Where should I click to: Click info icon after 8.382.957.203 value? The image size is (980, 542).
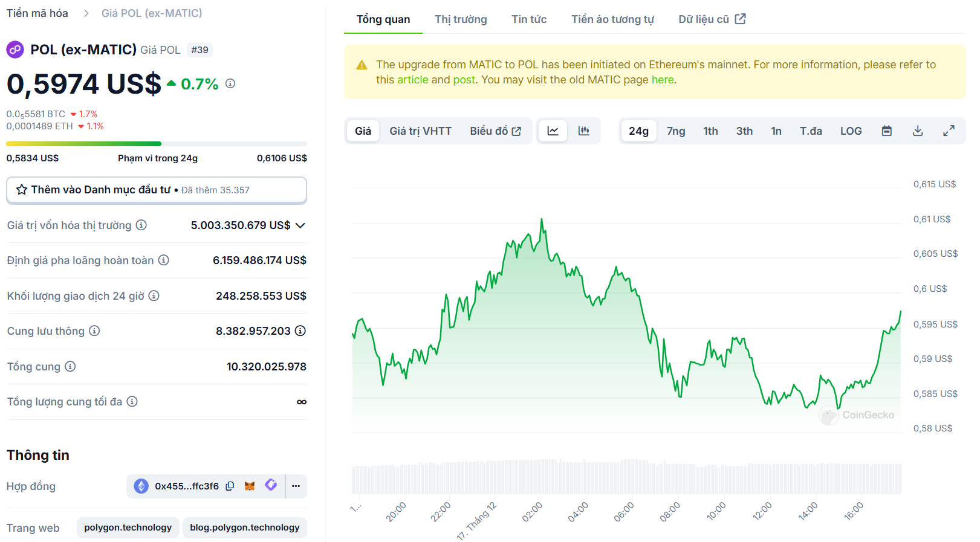click(300, 331)
